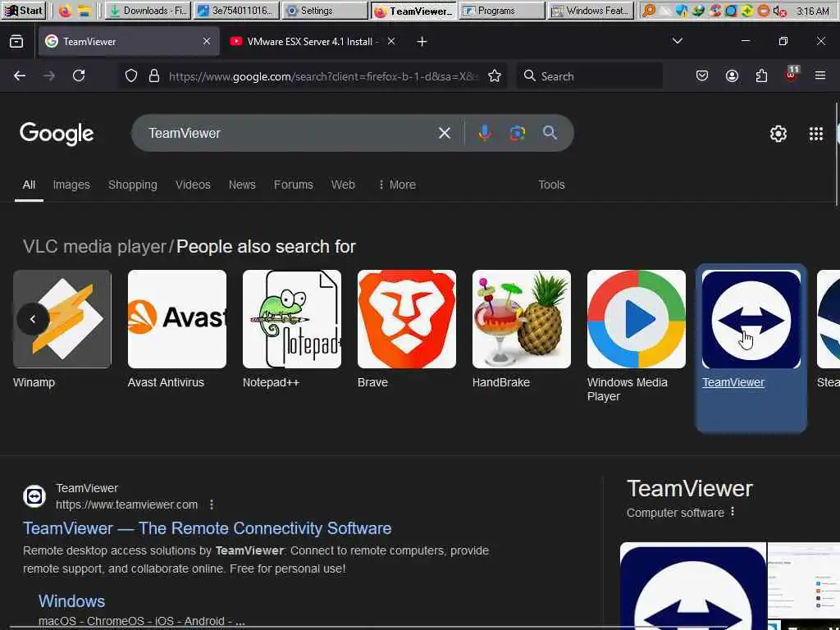Screen dimensions: 840x630
Task: Close the TeamViewer browser tab
Action: tap(207, 41)
